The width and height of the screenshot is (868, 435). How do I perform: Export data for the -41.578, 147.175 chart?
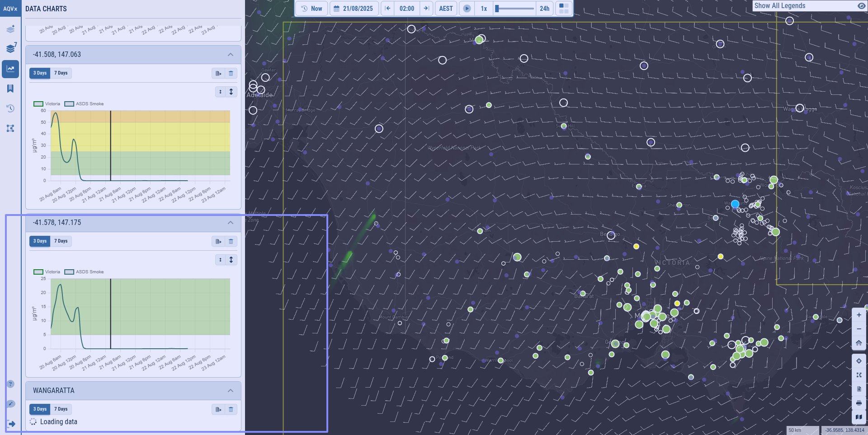point(218,241)
